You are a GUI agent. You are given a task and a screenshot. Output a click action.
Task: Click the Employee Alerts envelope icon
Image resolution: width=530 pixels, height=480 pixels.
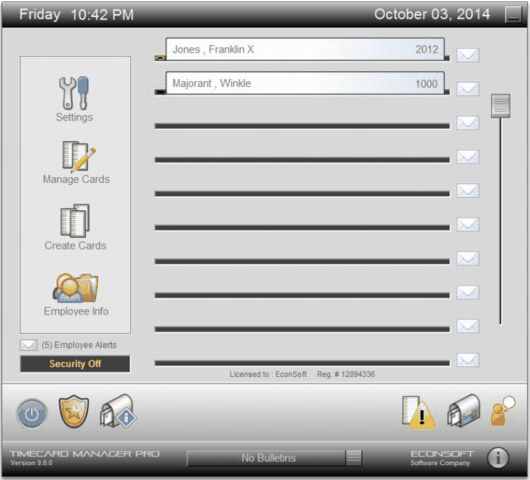(x=28, y=345)
